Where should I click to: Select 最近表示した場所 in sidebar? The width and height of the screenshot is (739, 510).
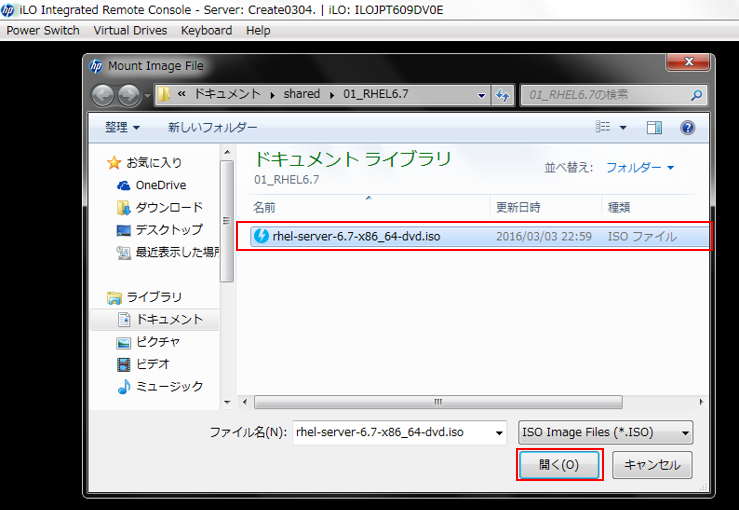[177, 252]
